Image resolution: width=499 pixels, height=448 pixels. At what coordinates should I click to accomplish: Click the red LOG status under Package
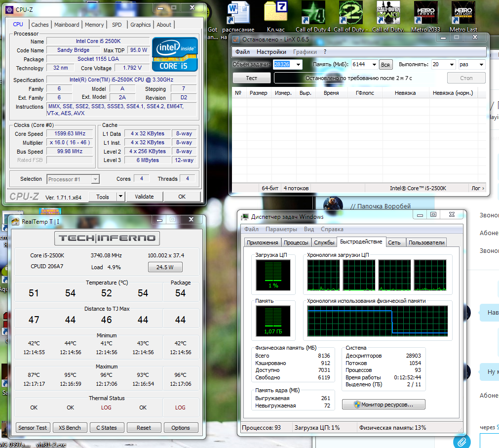180,407
